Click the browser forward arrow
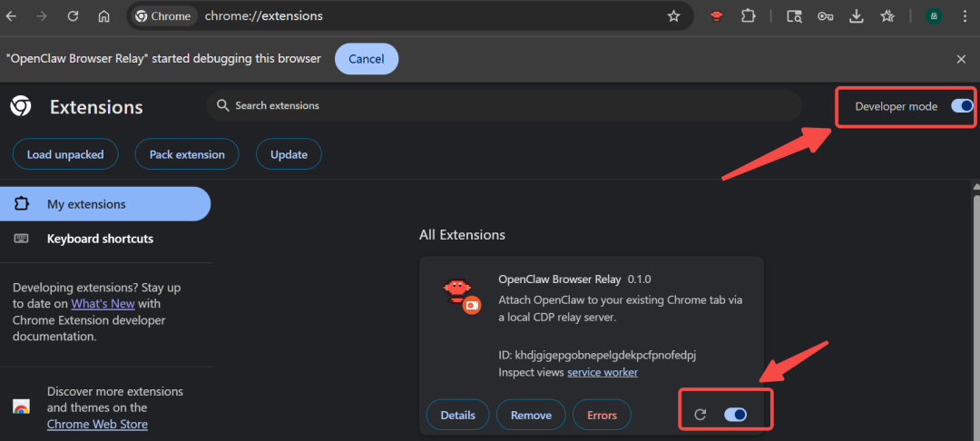980x441 pixels. tap(42, 16)
